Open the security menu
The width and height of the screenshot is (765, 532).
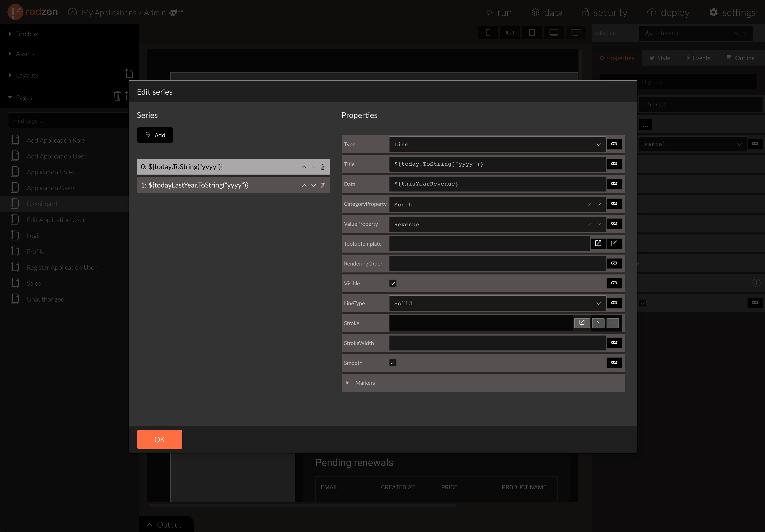[x=604, y=13]
